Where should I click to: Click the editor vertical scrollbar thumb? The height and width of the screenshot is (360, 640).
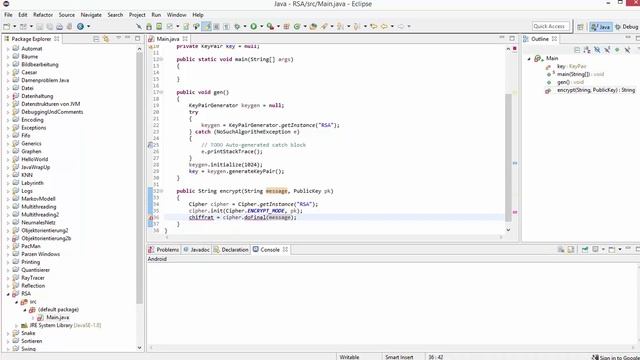tap(508, 157)
